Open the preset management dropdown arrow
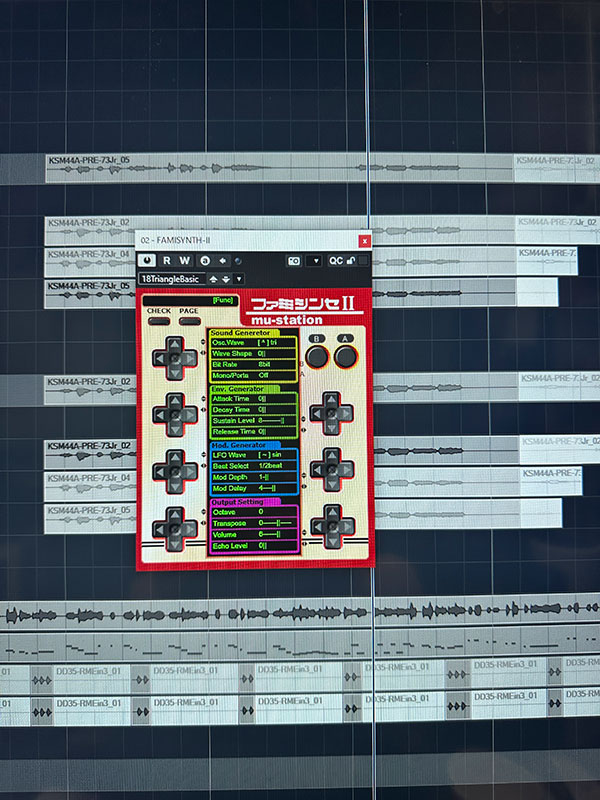This screenshot has width=600, height=800. pos(238,279)
